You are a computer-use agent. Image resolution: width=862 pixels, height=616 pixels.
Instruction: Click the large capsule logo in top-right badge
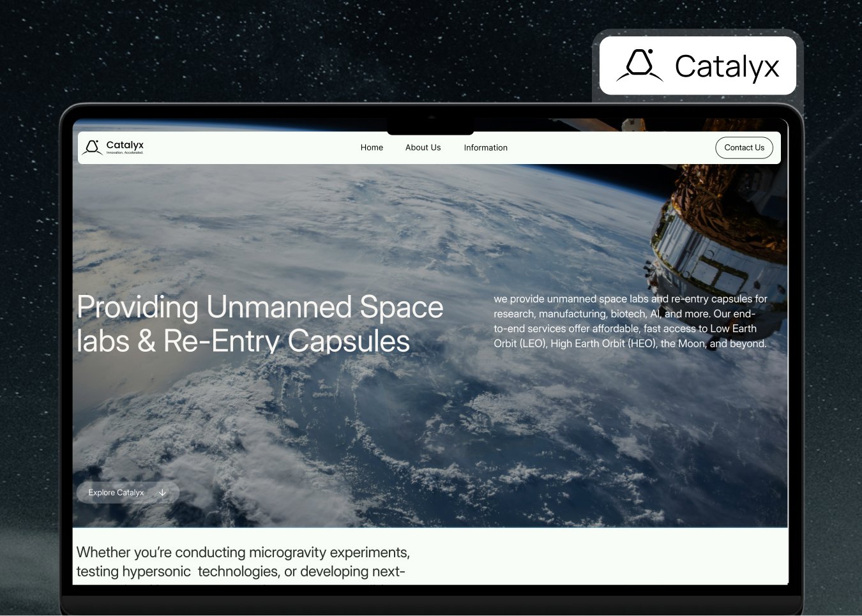click(640, 66)
